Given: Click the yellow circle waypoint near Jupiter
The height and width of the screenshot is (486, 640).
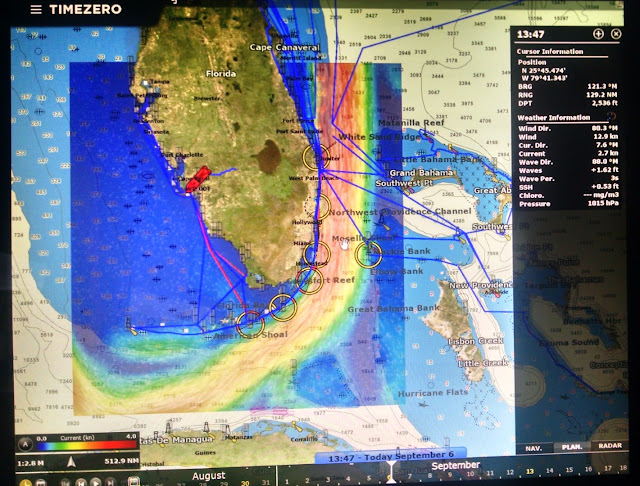Looking at the screenshot, I should [316, 157].
